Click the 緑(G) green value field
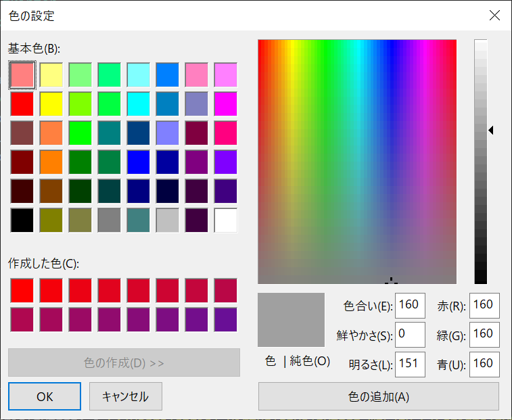This screenshot has height=420, width=512. tap(484, 334)
